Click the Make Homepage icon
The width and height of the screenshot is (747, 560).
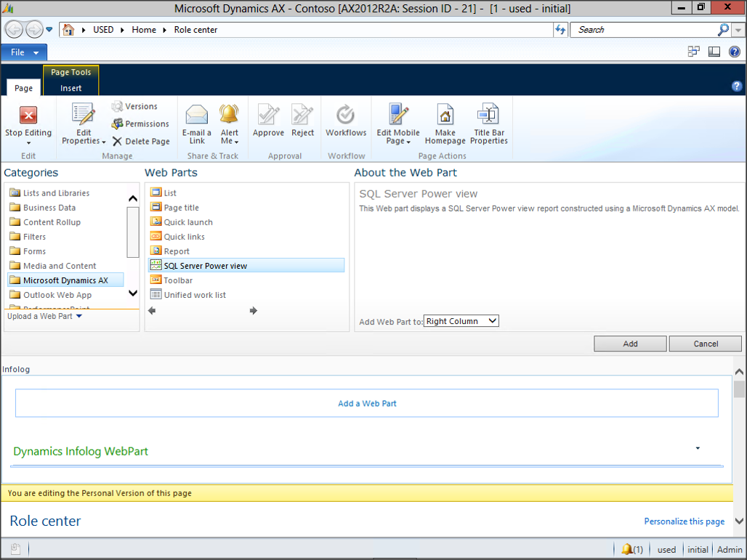pos(445,116)
